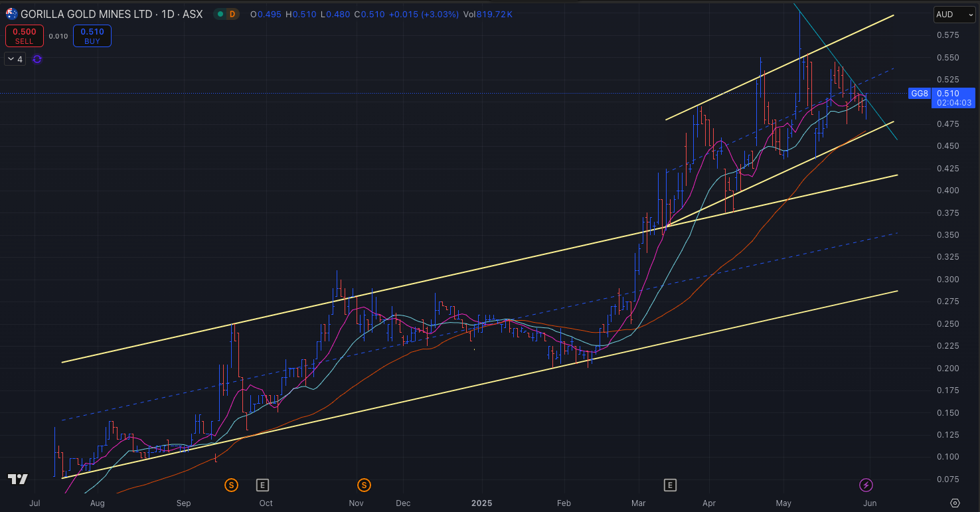
Task: Click the GG8 price label tag
Action: (920, 94)
